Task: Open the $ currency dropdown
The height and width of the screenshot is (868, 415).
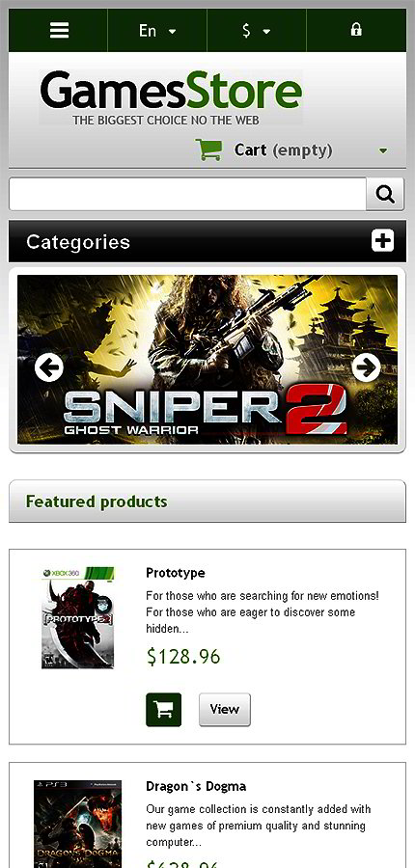Action: [257, 31]
